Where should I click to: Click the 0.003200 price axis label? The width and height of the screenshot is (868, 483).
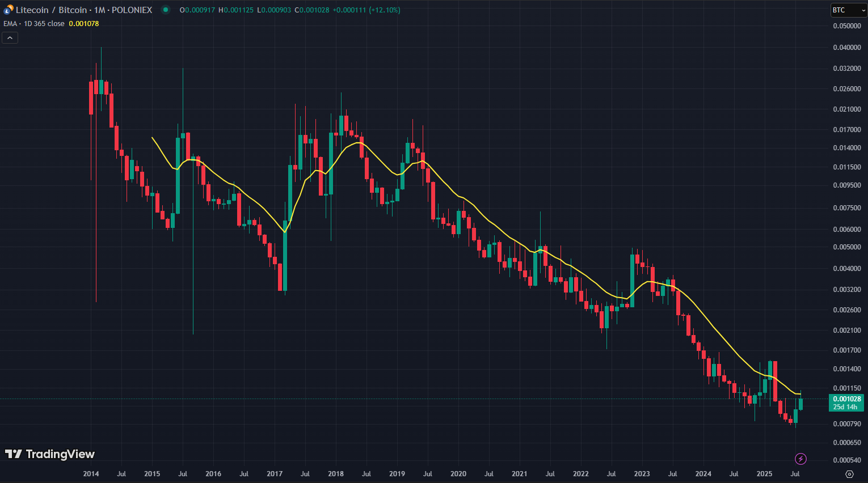coord(847,290)
